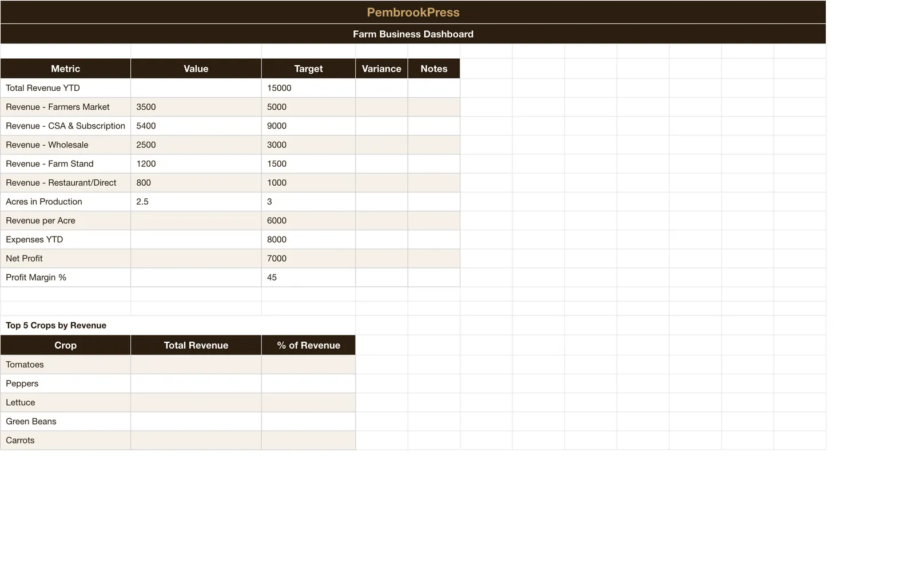Screen dimensions: 915x588
Task: Click the 1200 value cell
Action: click(196, 163)
